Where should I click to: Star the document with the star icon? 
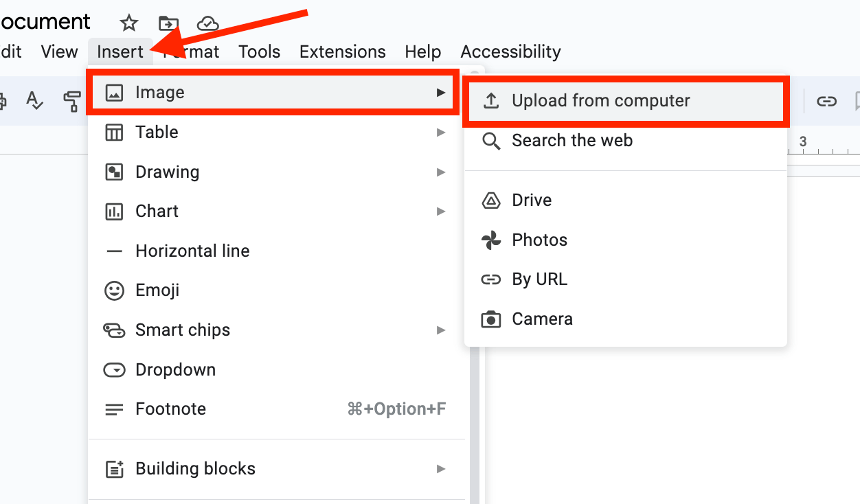coord(129,23)
